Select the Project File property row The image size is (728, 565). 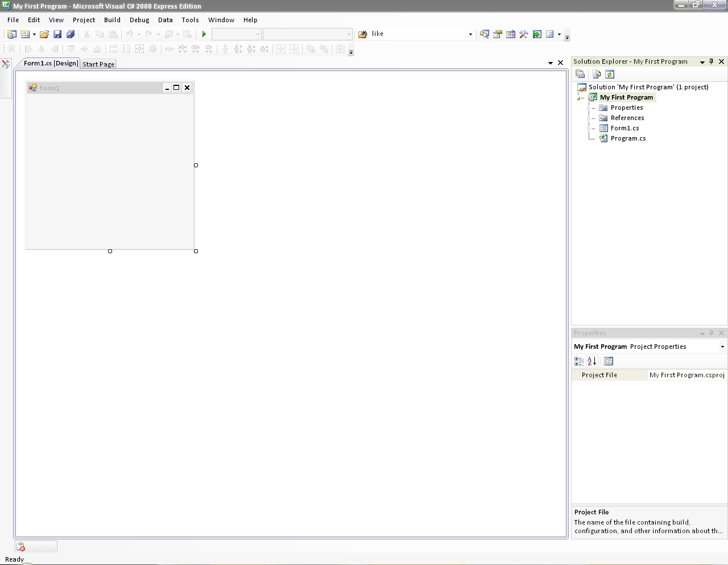650,375
